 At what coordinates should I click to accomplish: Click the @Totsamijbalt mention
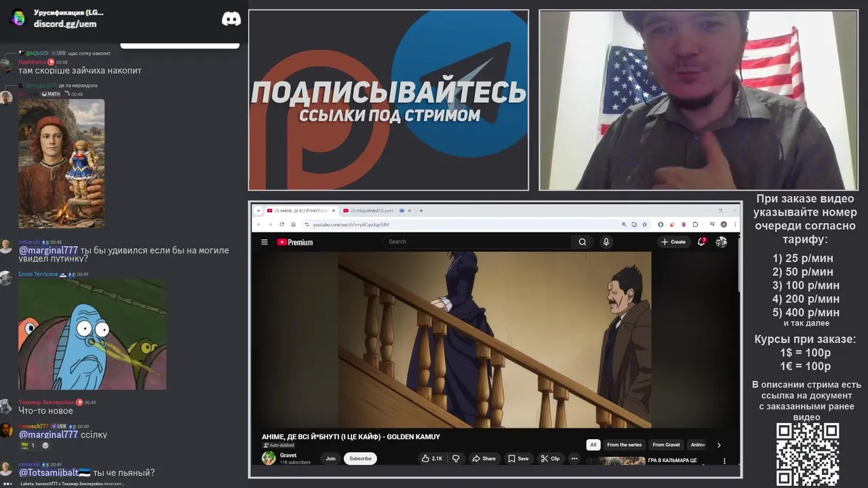tap(55, 472)
